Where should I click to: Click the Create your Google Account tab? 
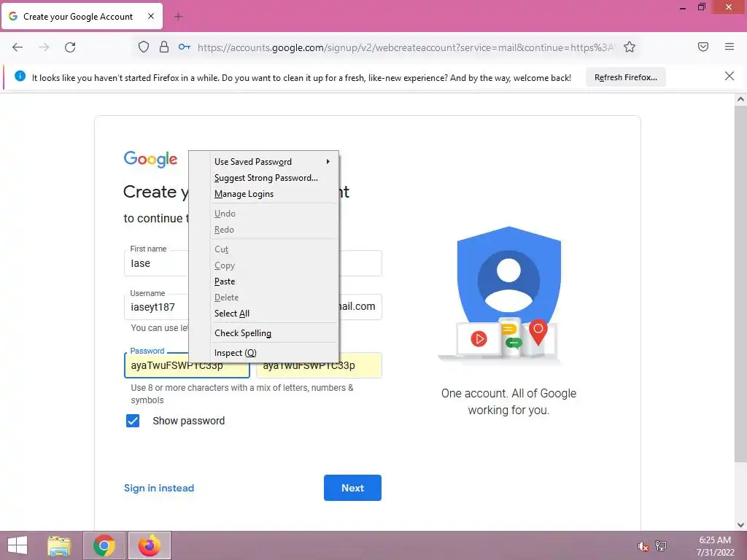click(82, 16)
